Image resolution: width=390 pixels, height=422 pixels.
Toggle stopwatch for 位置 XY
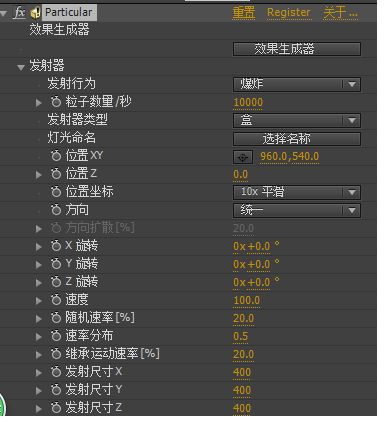point(56,156)
